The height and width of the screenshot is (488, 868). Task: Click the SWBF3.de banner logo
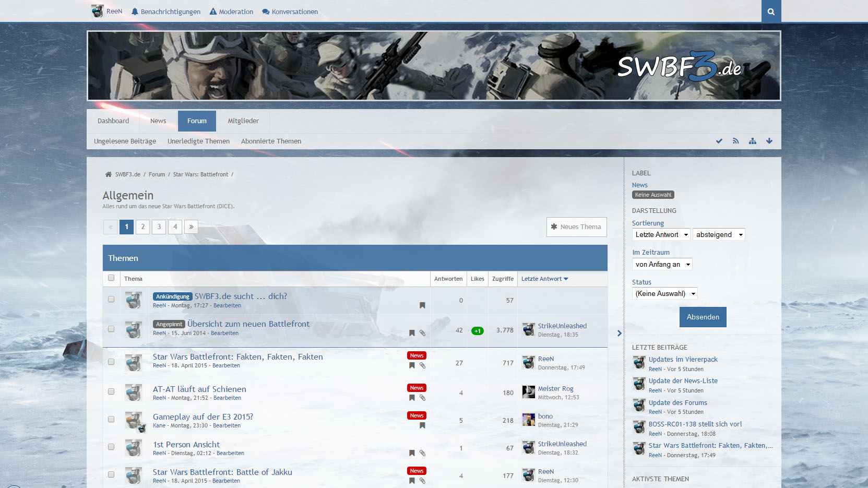(679, 66)
